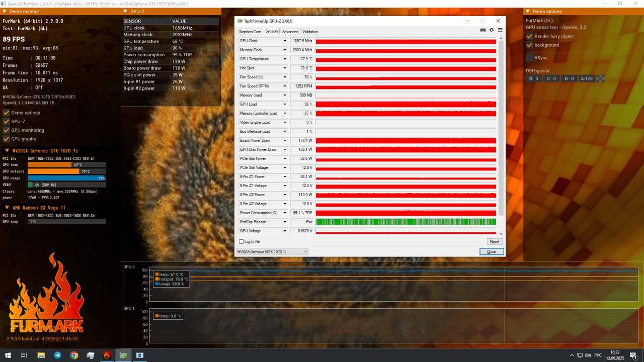Collapse the Demo monitor panel

[x=5, y=11]
